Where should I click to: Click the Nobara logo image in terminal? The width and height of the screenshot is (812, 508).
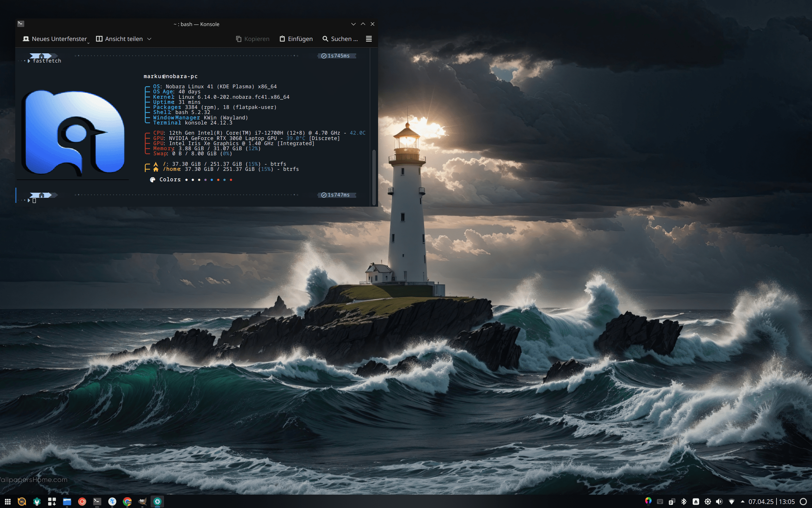pos(73,133)
